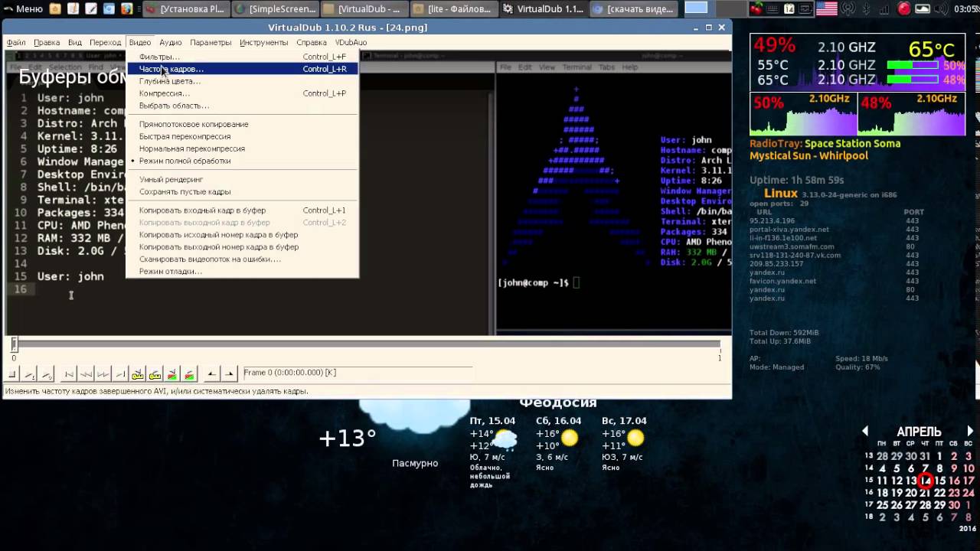Select Быстрая перекомпрессия mode

tap(242, 136)
